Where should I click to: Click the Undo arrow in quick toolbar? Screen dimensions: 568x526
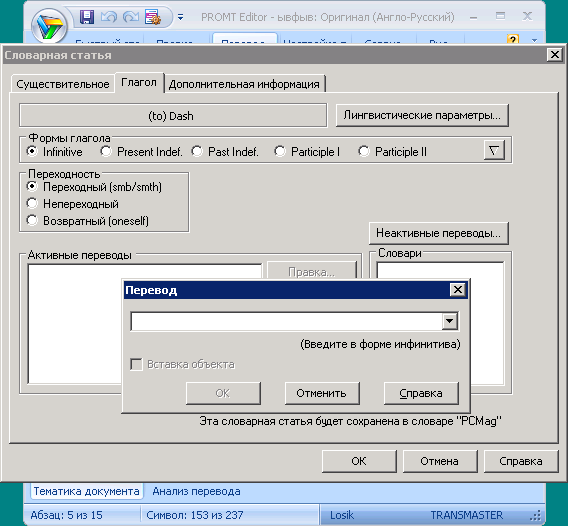(109, 17)
